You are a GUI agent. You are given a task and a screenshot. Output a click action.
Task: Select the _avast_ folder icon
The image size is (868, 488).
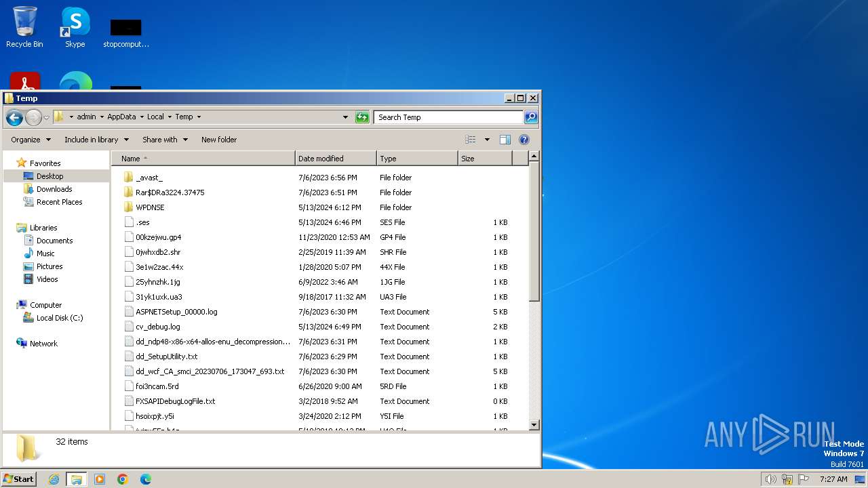coord(129,178)
